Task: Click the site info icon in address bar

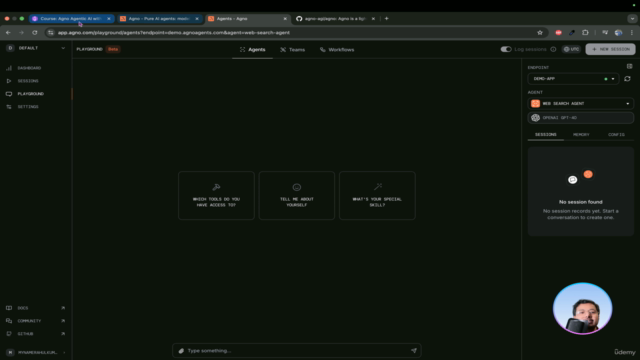Action: coord(51,33)
